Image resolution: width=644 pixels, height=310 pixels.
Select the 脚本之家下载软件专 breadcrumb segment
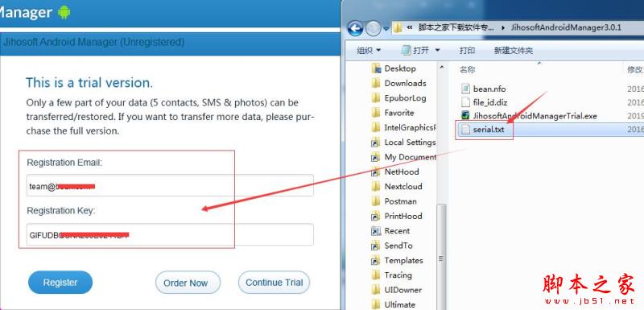point(456,27)
